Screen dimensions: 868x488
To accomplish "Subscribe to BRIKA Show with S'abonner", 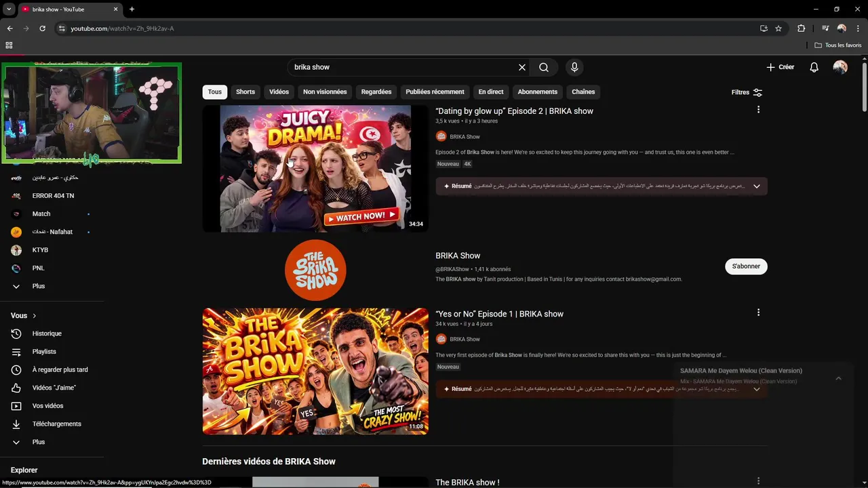I will 746,266.
